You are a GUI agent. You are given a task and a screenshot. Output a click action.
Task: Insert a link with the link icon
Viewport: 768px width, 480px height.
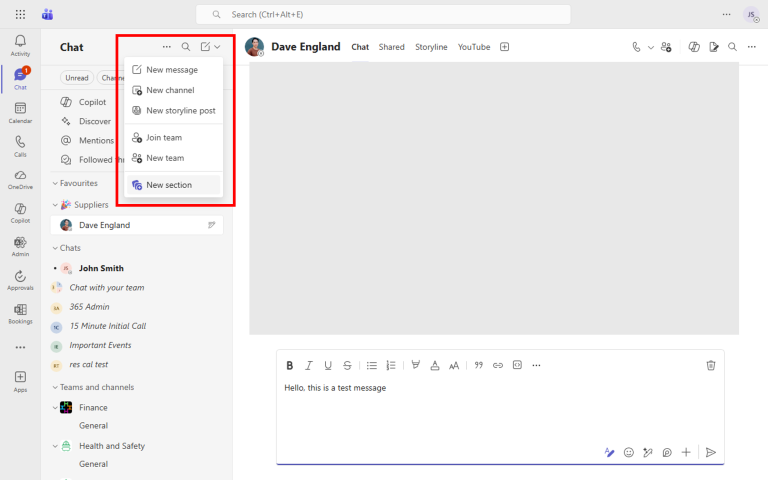point(498,365)
